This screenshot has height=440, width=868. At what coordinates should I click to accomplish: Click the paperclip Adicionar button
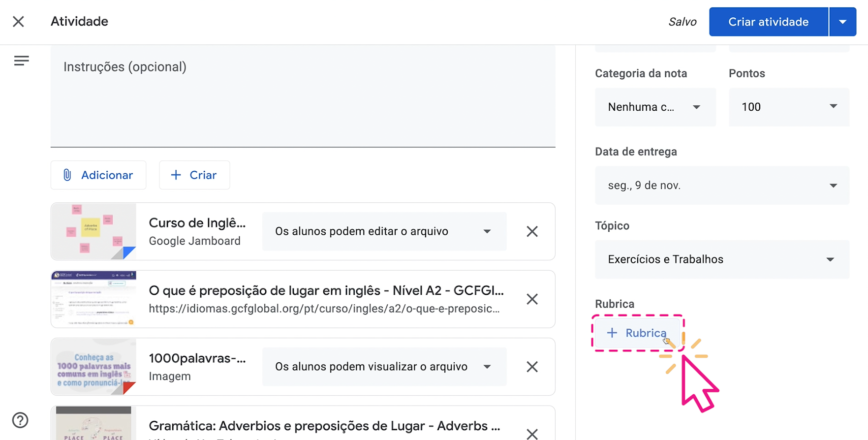98,175
